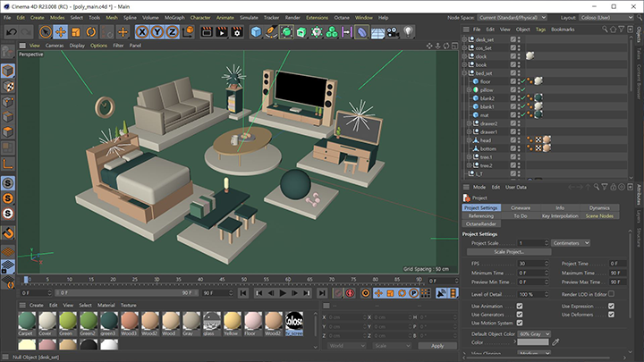The image size is (644, 362).
Task: Click the Coordinate System icon
Action: [x=188, y=32]
